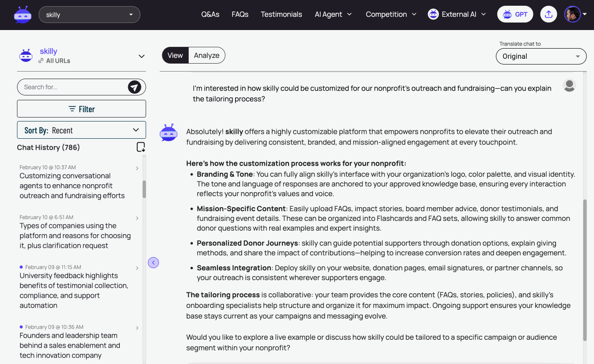Open Founders and leadership team chat
The width and height of the screenshot is (594, 364).
tap(70, 345)
